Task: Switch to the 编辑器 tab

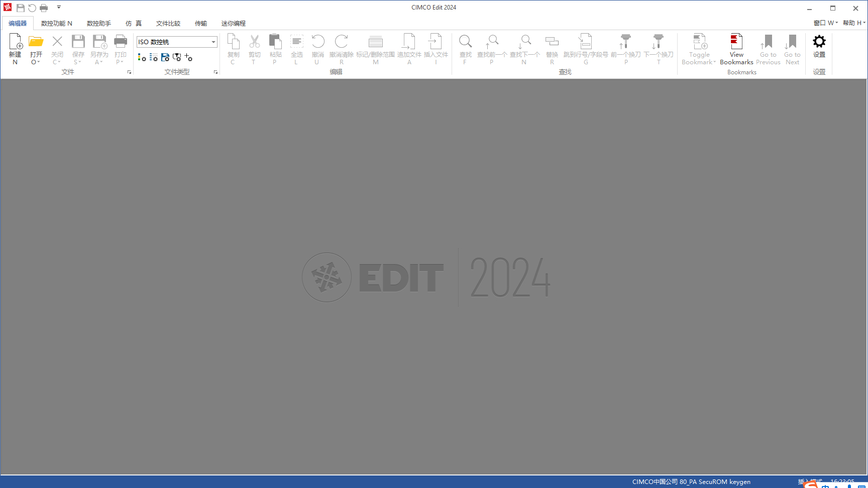Action: pyautogui.click(x=18, y=23)
